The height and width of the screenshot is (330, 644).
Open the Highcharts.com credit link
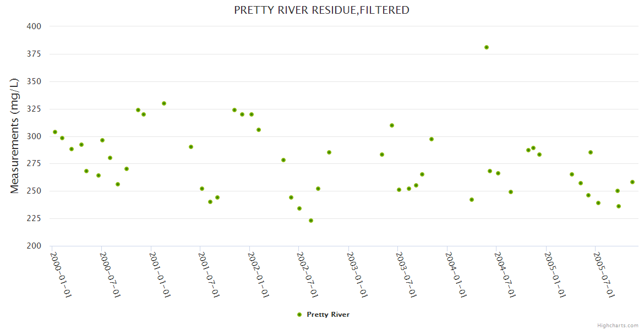pyautogui.click(x=618, y=325)
